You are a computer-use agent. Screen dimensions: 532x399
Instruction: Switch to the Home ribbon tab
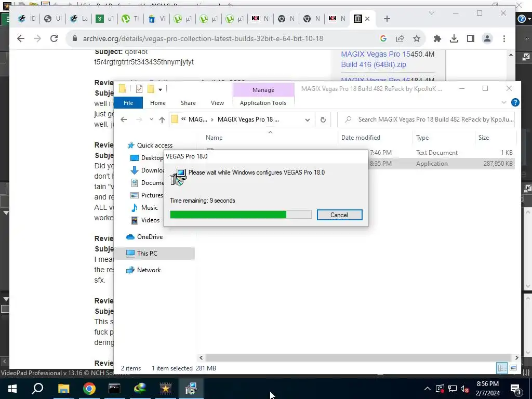(158, 103)
